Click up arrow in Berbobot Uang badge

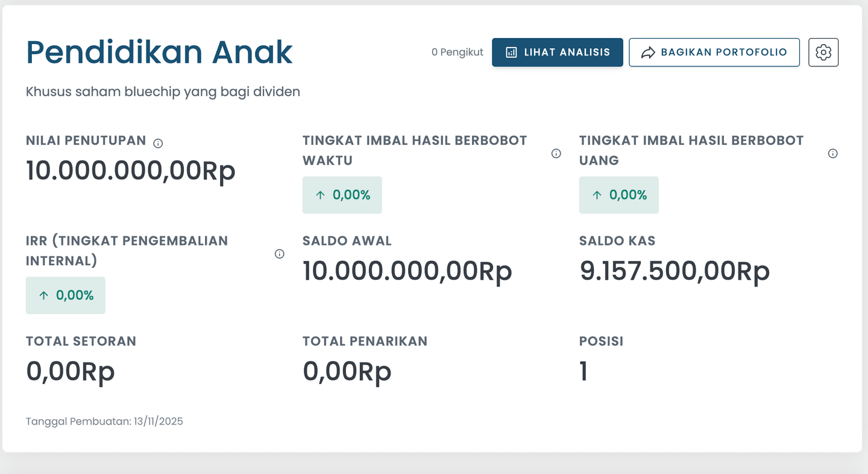(x=597, y=195)
